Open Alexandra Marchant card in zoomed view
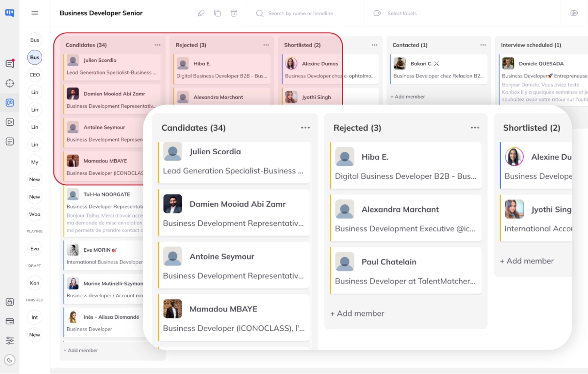The image size is (588, 374). click(406, 218)
